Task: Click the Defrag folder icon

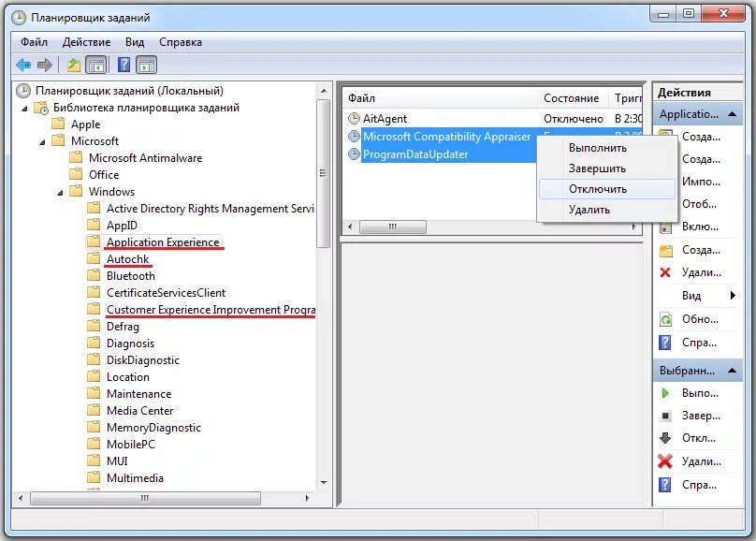Action: (x=94, y=326)
